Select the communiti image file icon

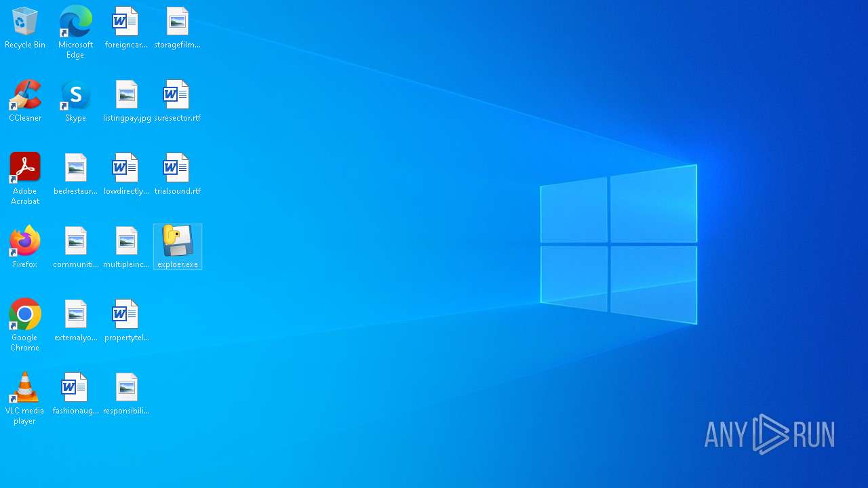click(x=75, y=247)
